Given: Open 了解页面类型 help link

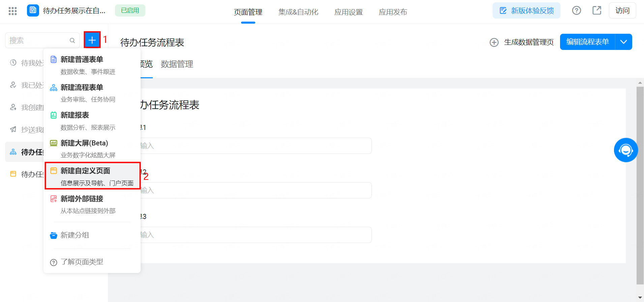Looking at the screenshot, I should (x=92, y=262).
